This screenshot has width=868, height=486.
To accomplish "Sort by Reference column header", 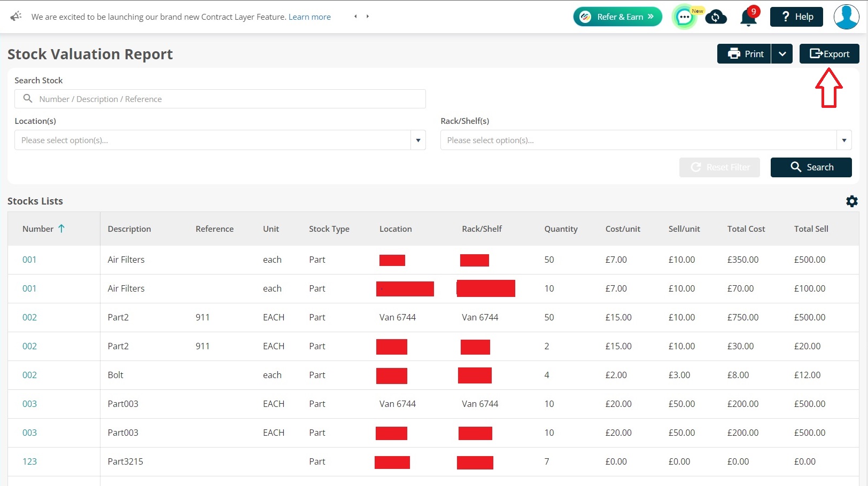I will pos(214,229).
